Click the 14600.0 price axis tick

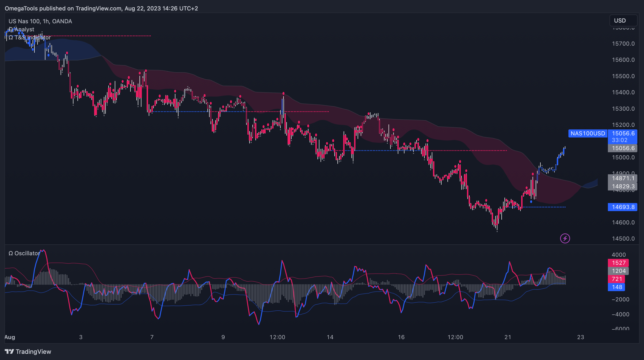point(623,223)
